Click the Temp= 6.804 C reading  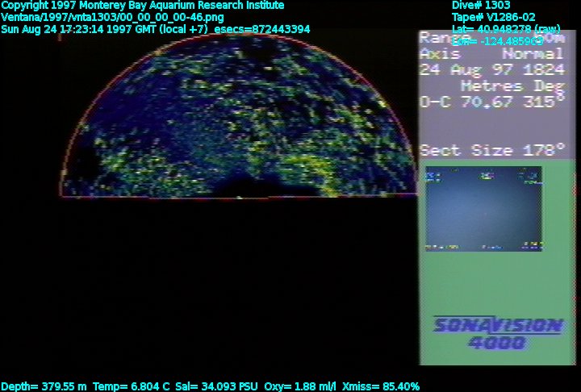(132, 386)
